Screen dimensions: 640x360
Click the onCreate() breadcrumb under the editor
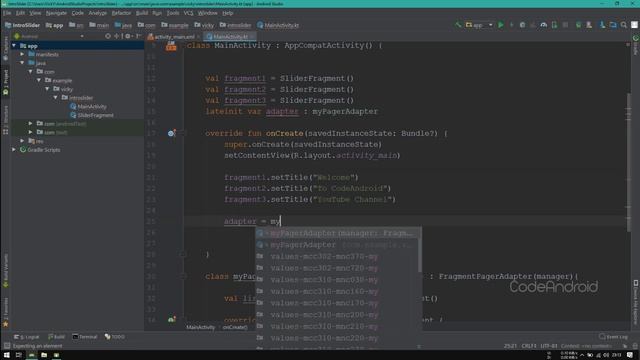pos(235,327)
